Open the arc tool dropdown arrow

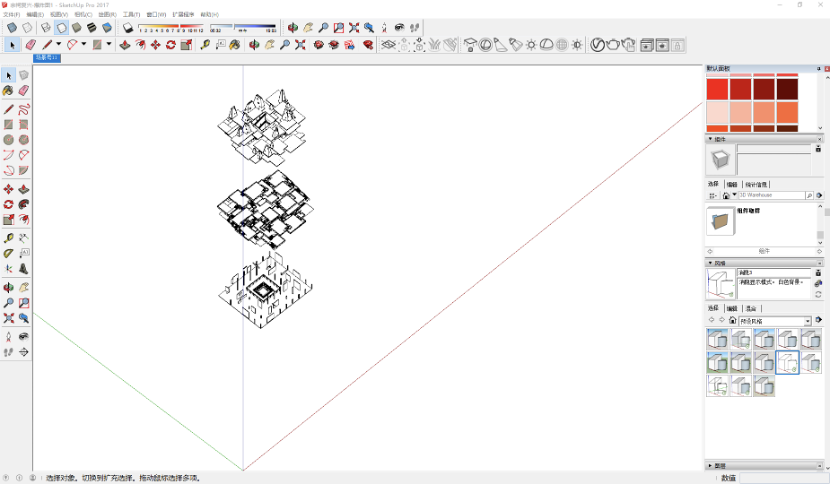coord(84,44)
